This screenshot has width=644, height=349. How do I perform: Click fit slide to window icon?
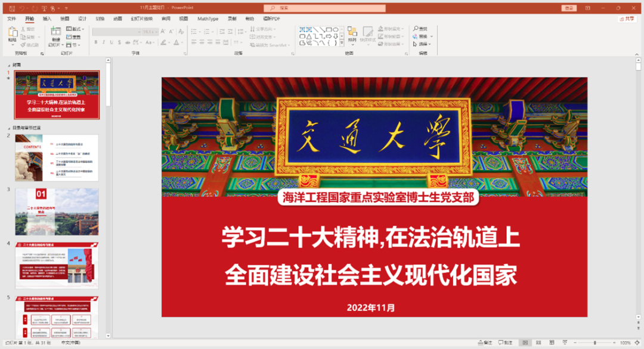coord(638,343)
